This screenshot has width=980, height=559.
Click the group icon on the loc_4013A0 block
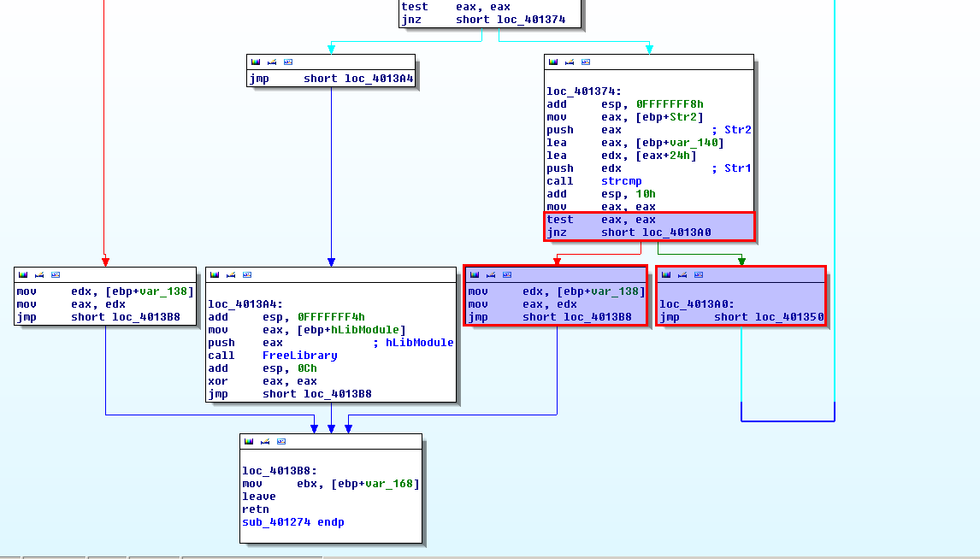pos(699,274)
